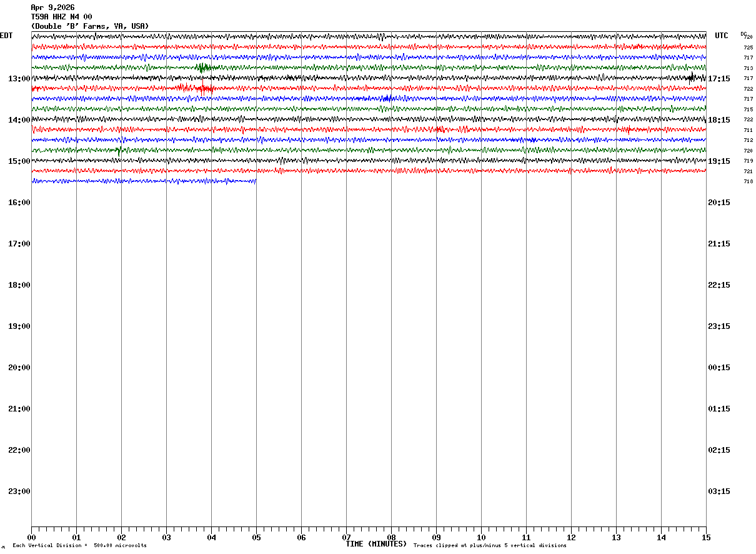
Task: Click the '23:00' EDT hour label
Action: point(19,491)
